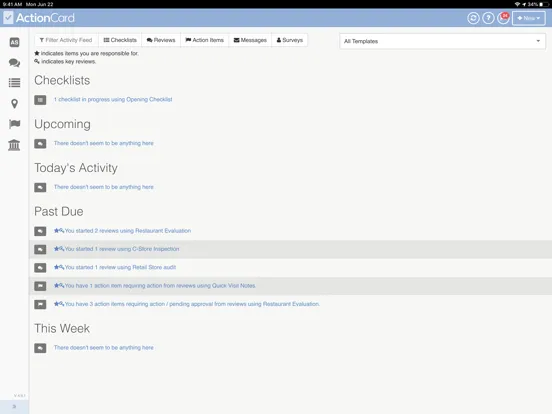This screenshot has height=414, width=552.
Task: Open the New dropdown button
Action: pos(528,18)
